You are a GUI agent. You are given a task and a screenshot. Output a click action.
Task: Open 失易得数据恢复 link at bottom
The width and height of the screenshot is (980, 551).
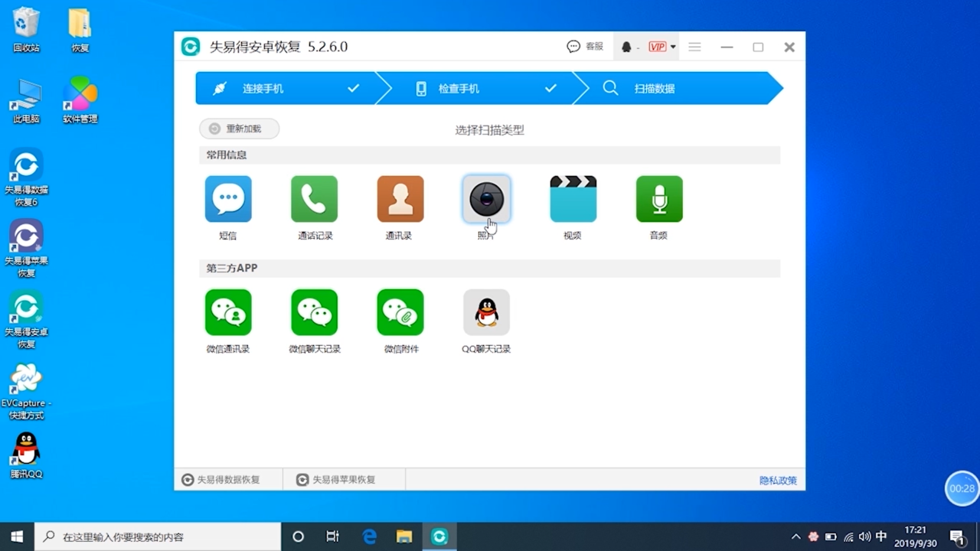(220, 480)
